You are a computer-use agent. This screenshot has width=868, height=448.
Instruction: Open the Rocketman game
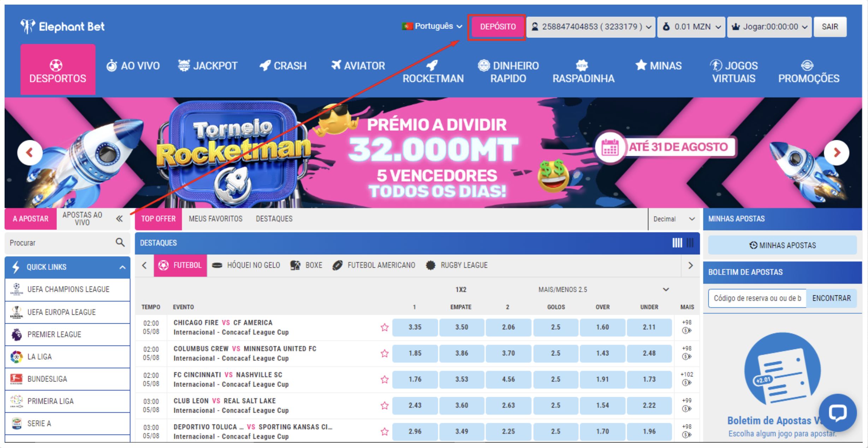pos(433,72)
